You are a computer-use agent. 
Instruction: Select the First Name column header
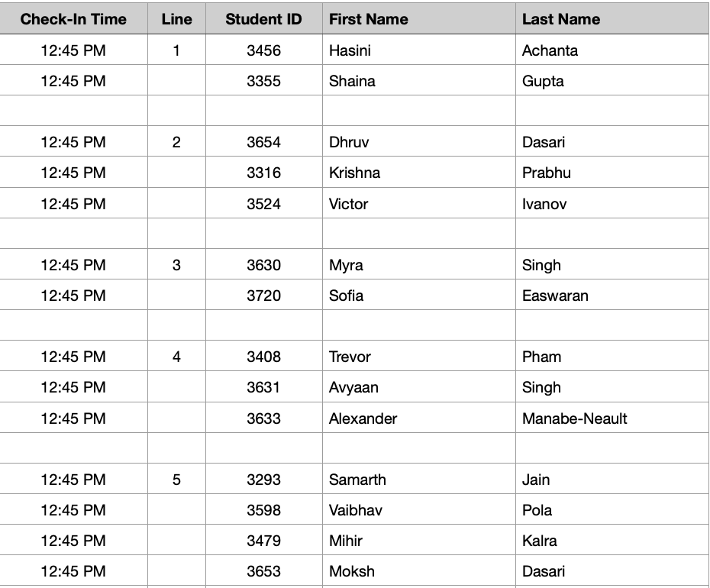419,18
